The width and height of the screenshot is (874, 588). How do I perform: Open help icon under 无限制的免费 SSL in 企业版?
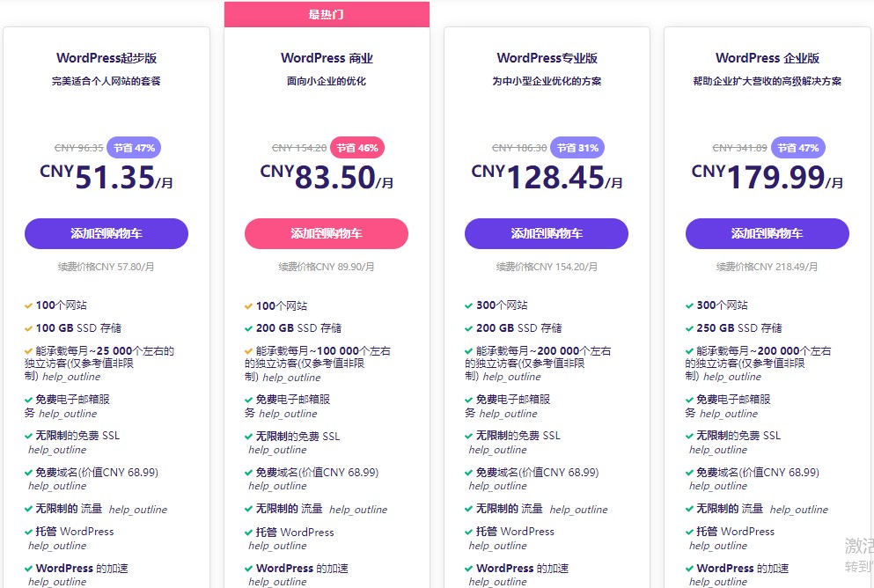coord(717,450)
